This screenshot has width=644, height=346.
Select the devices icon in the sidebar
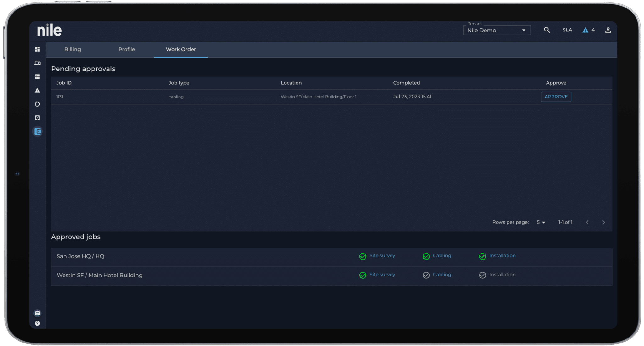pos(37,63)
